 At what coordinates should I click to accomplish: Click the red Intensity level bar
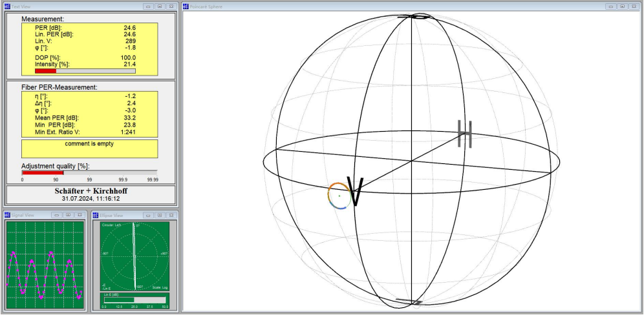coord(46,71)
